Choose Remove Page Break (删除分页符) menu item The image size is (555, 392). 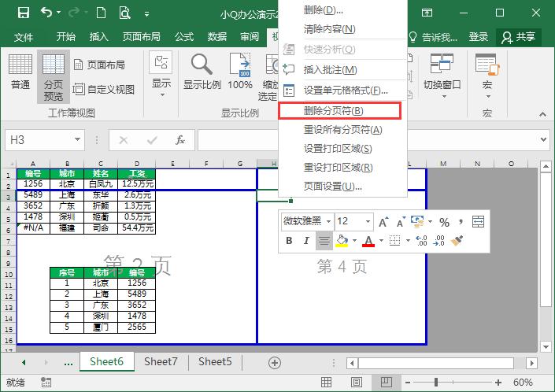[x=340, y=111]
